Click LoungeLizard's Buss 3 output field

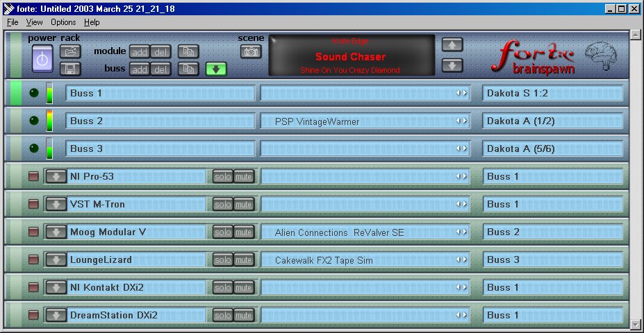point(552,259)
